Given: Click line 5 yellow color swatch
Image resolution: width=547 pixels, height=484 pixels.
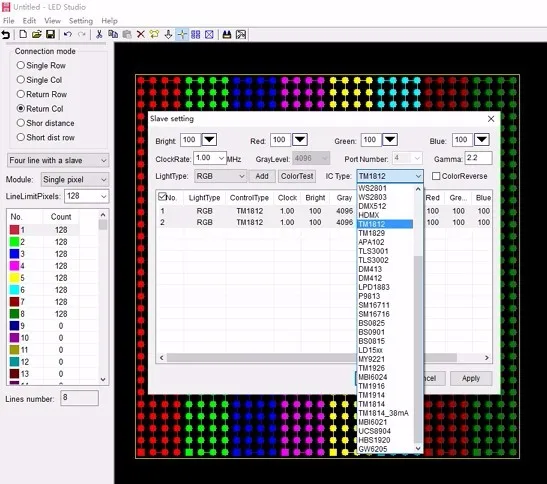Looking at the screenshot, I should (14, 278).
